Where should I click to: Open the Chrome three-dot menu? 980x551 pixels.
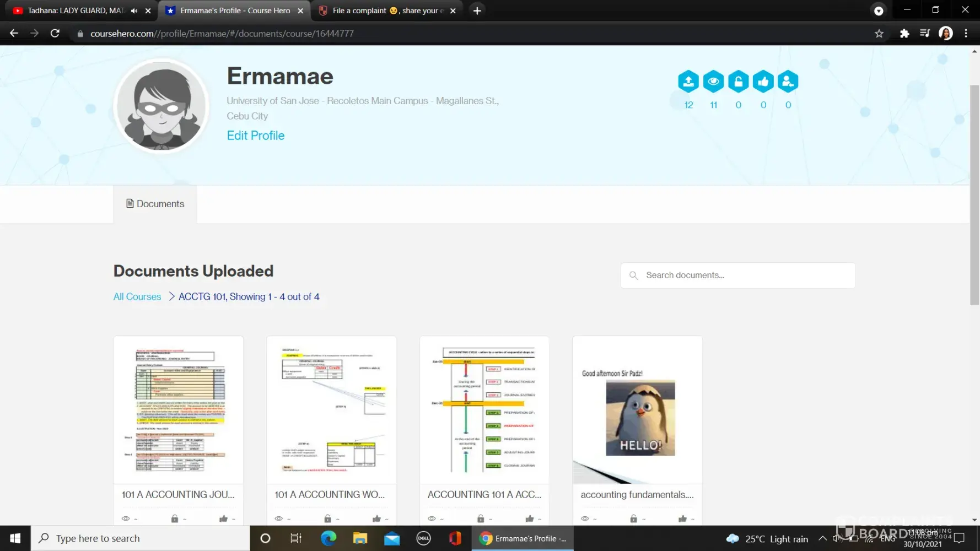coord(966,34)
